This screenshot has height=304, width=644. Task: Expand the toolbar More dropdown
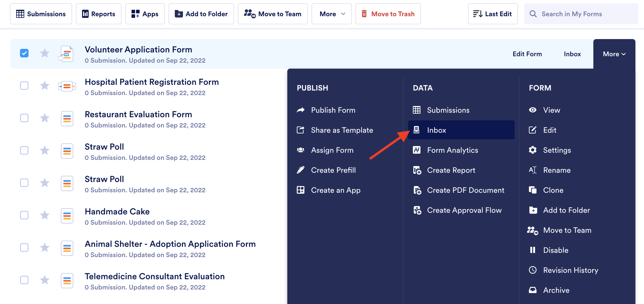331,14
